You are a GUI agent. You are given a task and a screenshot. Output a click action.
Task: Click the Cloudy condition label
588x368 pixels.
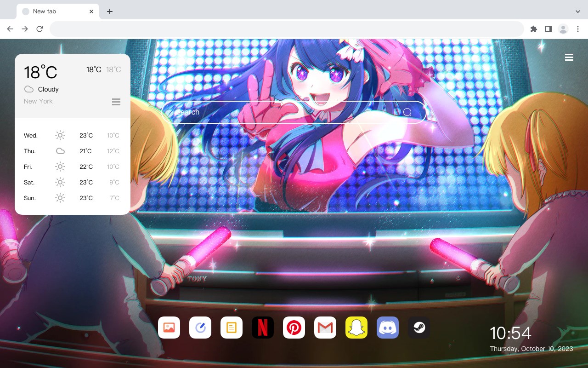48,89
